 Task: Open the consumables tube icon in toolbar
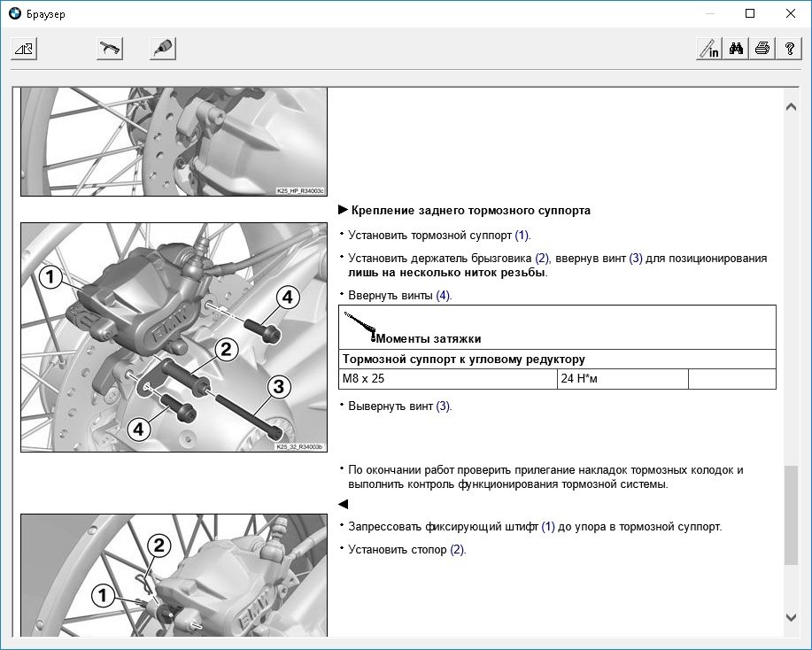tap(162, 50)
